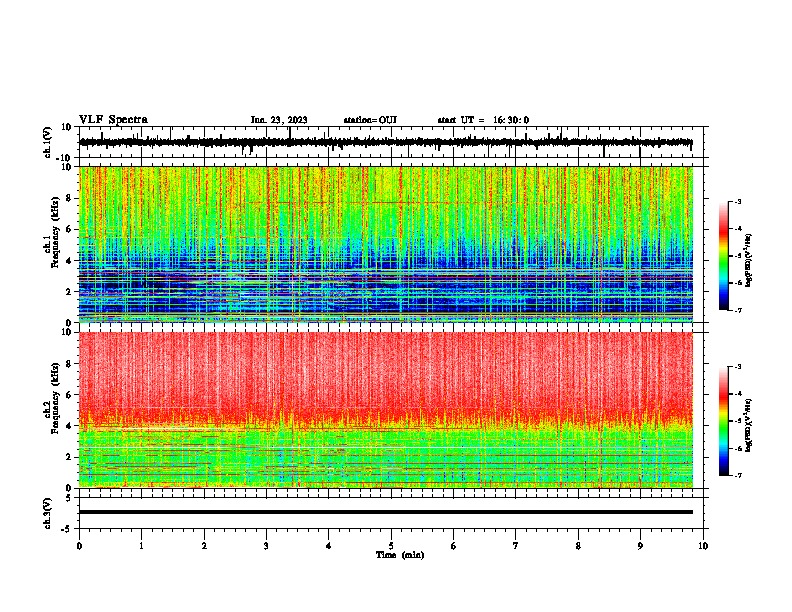
Task: Click the ch.2 spectrogram color scale bar
Action: 723,421
